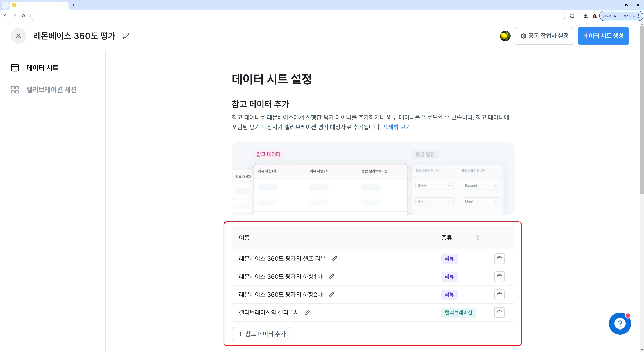Delete the 하향2차 row with trash icon
This screenshot has height=352, width=644.
tap(499, 295)
